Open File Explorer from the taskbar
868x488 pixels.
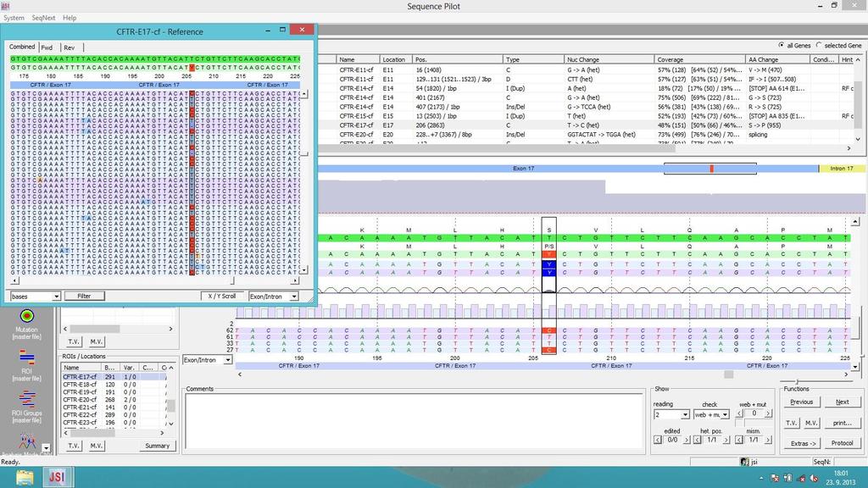[25, 477]
